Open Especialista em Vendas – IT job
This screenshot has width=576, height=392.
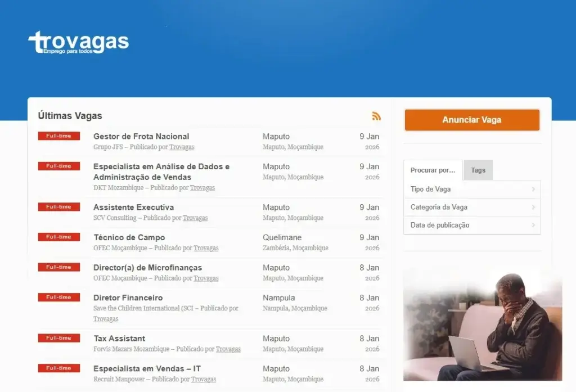[x=147, y=368]
